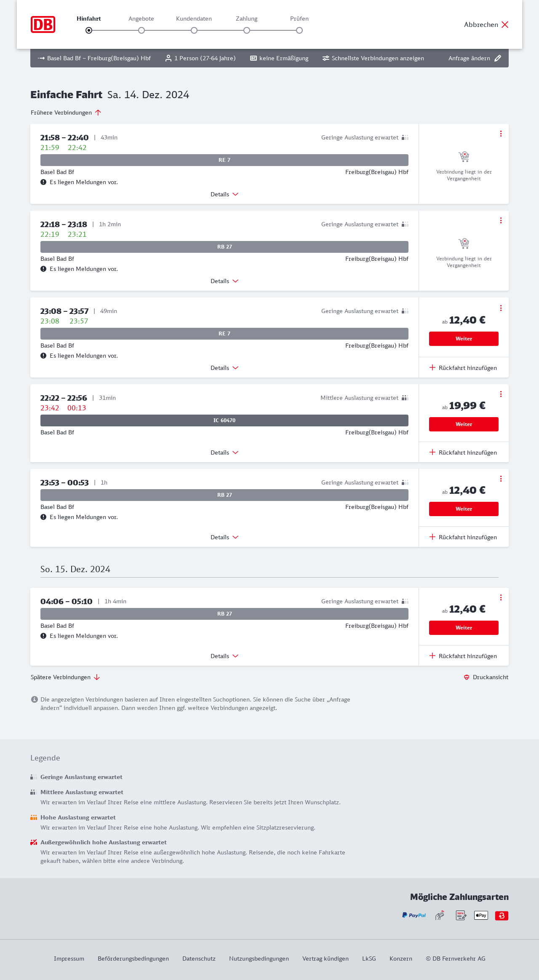This screenshot has height=980, width=539.
Task: Open three-dot menu for 21:58 connection
Action: pos(501,134)
